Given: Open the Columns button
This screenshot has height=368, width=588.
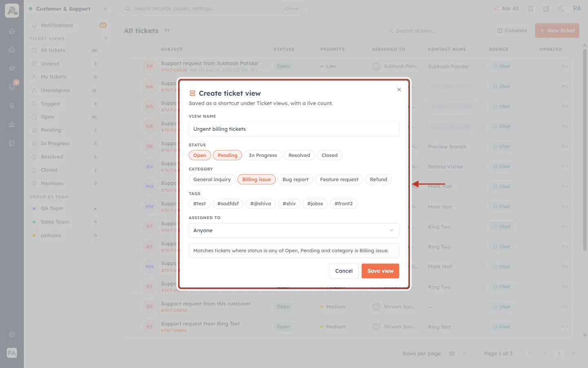Looking at the screenshot, I should (512, 31).
